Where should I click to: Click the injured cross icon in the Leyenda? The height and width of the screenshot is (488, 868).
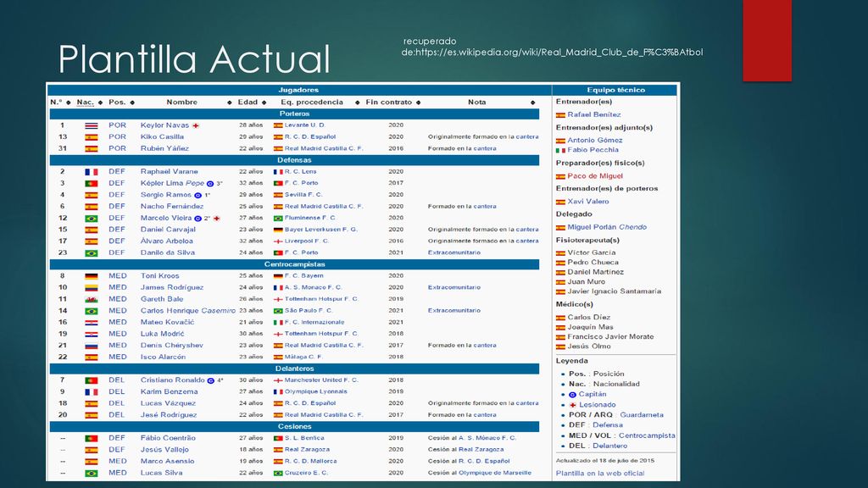[572, 405]
